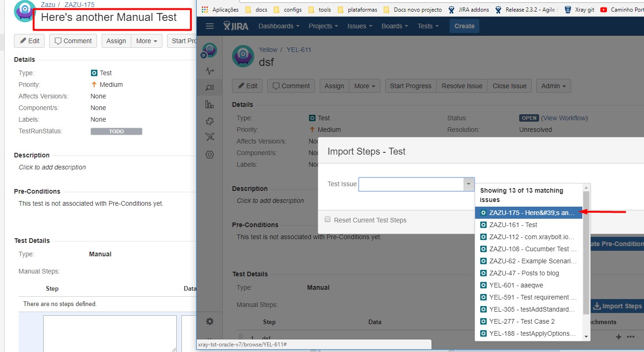Open project settings hexagon icon in sidebar
The width and height of the screenshot is (644, 352).
[x=209, y=155]
